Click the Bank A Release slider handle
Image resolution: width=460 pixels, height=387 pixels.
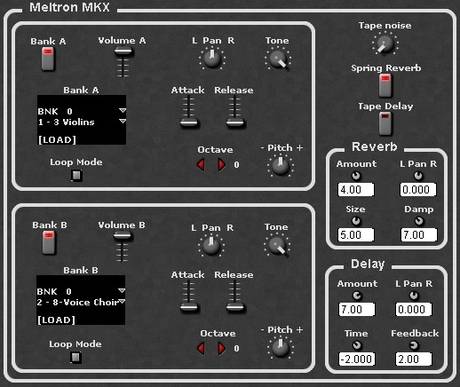tap(235, 123)
